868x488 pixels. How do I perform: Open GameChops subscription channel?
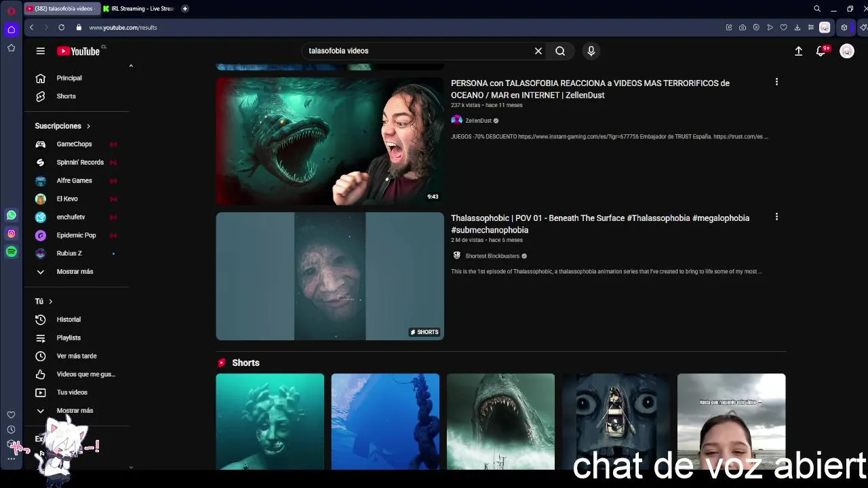click(74, 144)
